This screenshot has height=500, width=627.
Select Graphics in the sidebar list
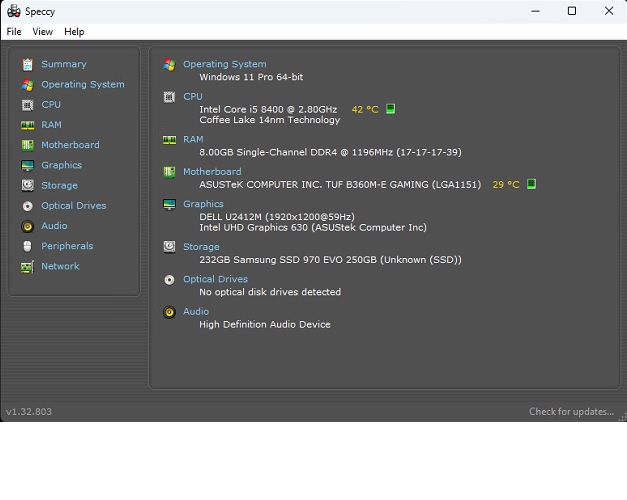(x=61, y=165)
